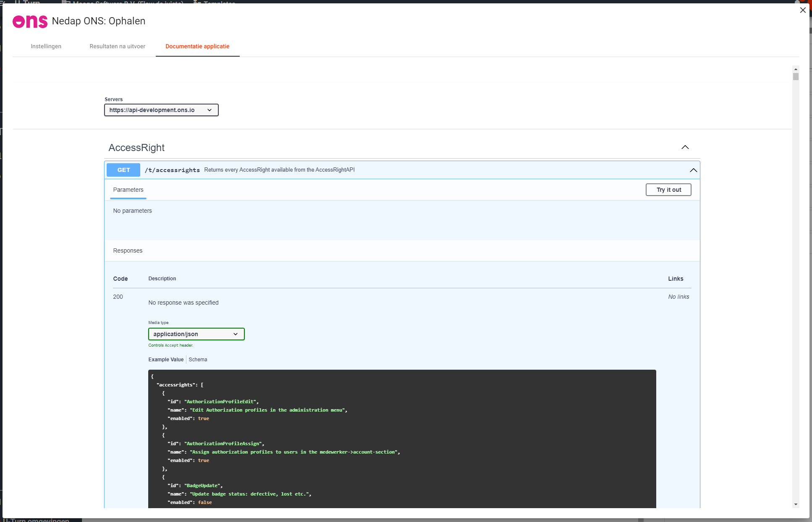This screenshot has height=522, width=812.
Task: Show the Schema view of response
Action: tap(198, 360)
